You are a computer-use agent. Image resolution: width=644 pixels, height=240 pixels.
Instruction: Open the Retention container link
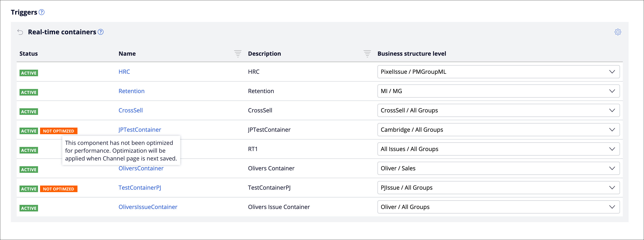click(x=132, y=91)
